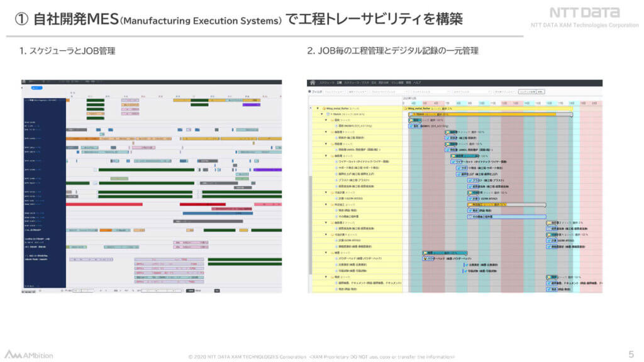644x362 pixels.
Task: Click the home icon in the process management screenshot
Action: 313,82
